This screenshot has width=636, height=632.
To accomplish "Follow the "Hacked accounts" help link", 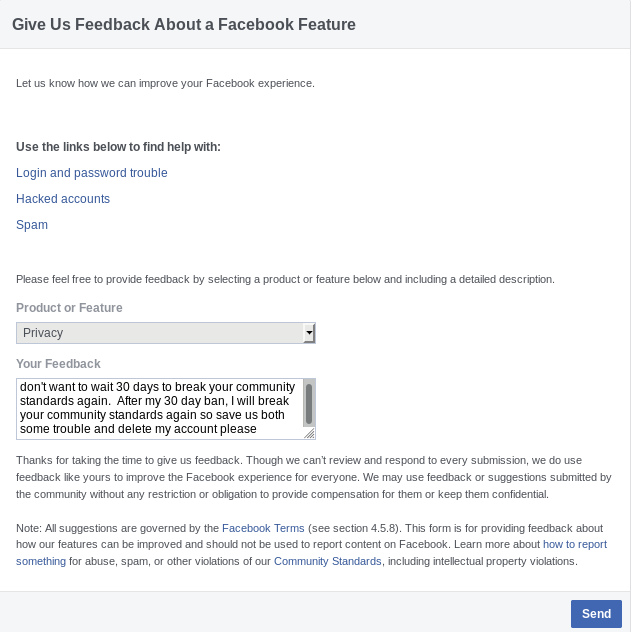I will tap(63, 199).
